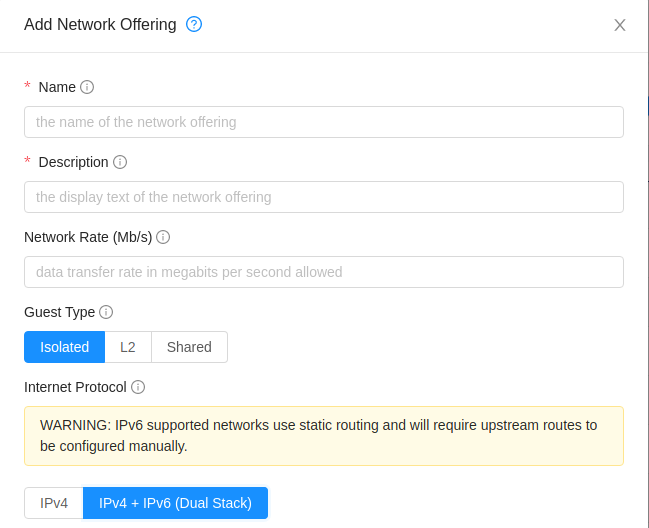Open the help icon beside Add Network Offering
649x528 pixels.
194,24
